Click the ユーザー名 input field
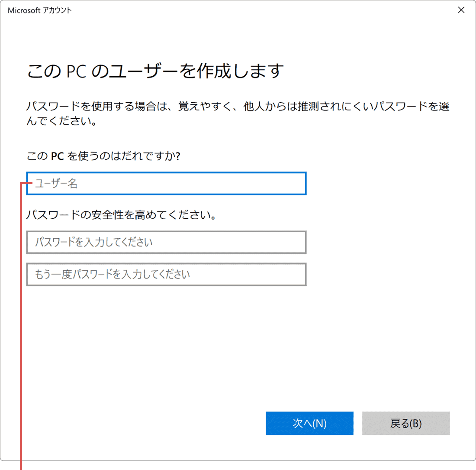Viewport: 476px width, 470px height. (166, 183)
